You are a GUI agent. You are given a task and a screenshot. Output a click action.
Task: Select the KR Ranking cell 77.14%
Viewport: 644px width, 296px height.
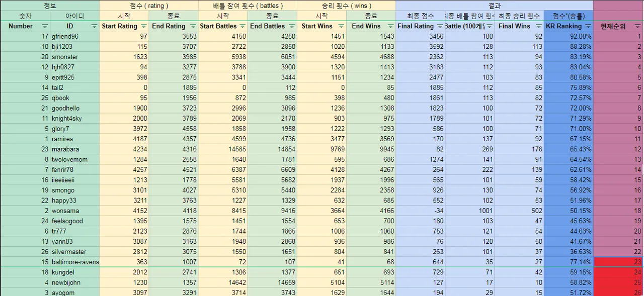click(569, 262)
